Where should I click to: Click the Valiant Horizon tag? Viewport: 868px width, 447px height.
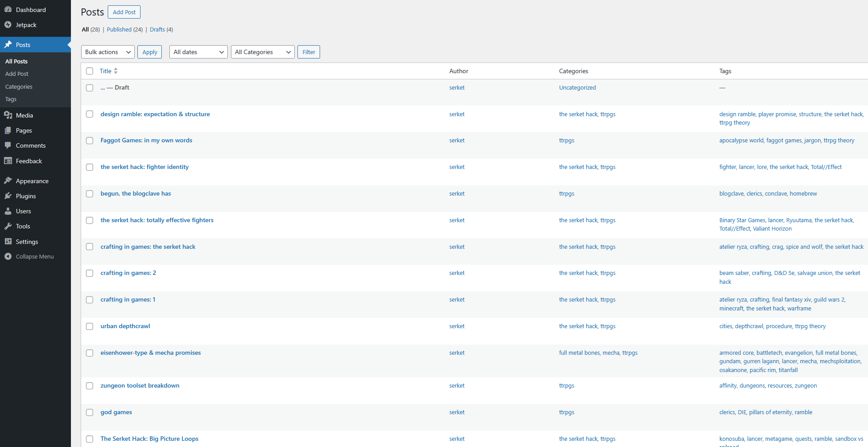coord(772,229)
